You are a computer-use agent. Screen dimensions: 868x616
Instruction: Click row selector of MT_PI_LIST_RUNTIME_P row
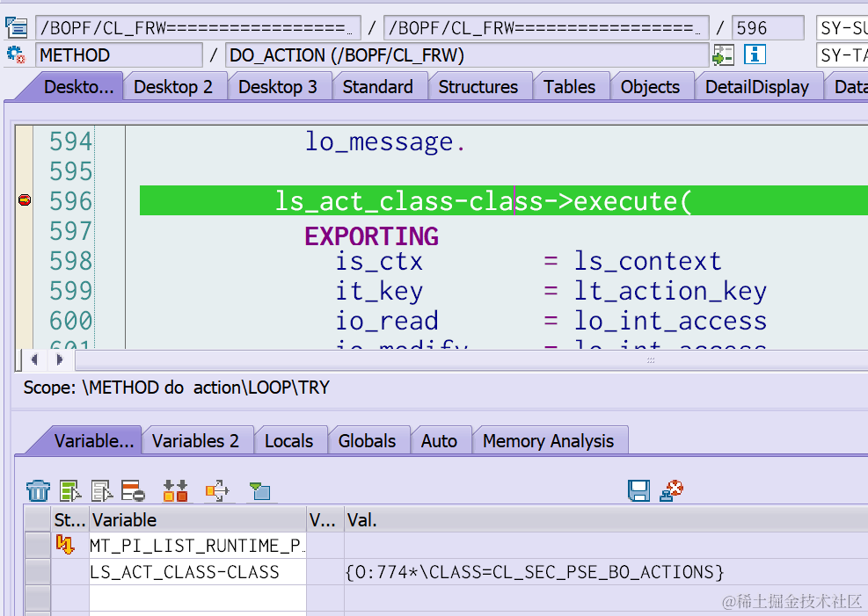pos(38,546)
